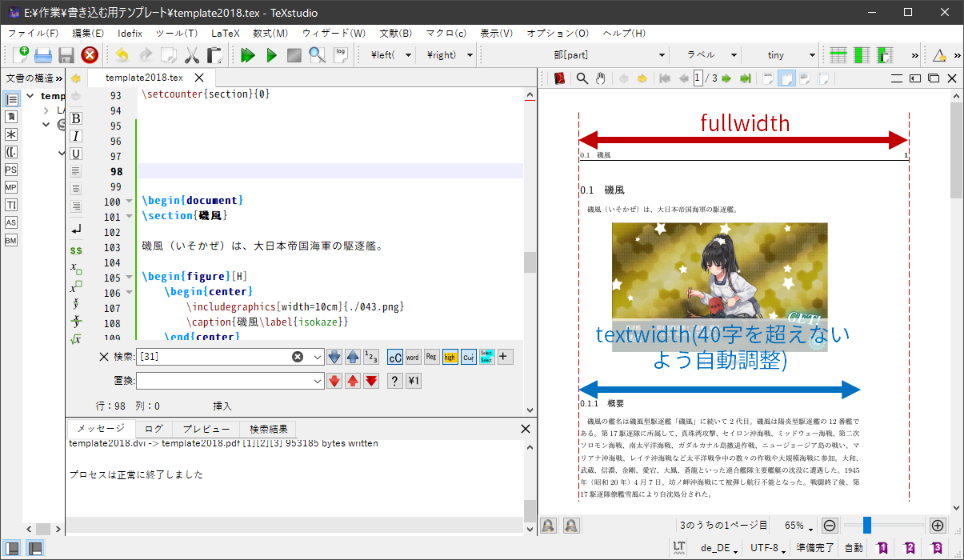Image resolution: width=964 pixels, height=560 pixels.
Task: Zoom in the PDF with the plus button
Action: pos(938,526)
